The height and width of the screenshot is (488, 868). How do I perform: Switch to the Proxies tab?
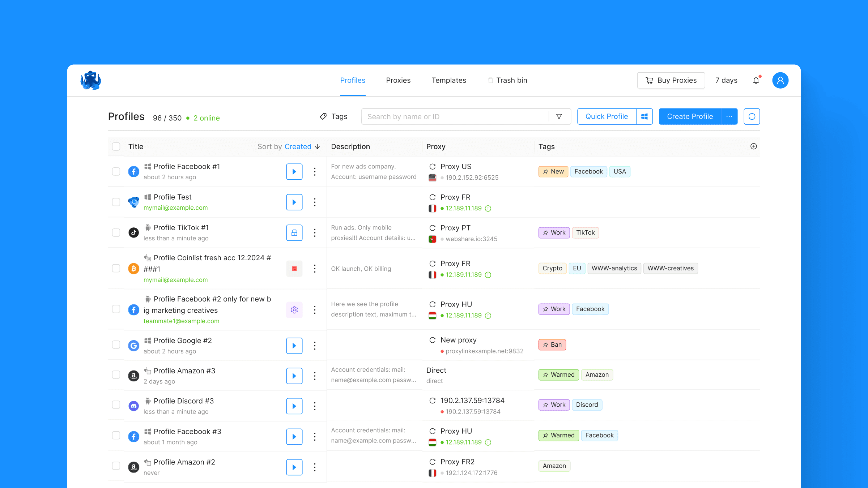pyautogui.click(x=398, y=80)
